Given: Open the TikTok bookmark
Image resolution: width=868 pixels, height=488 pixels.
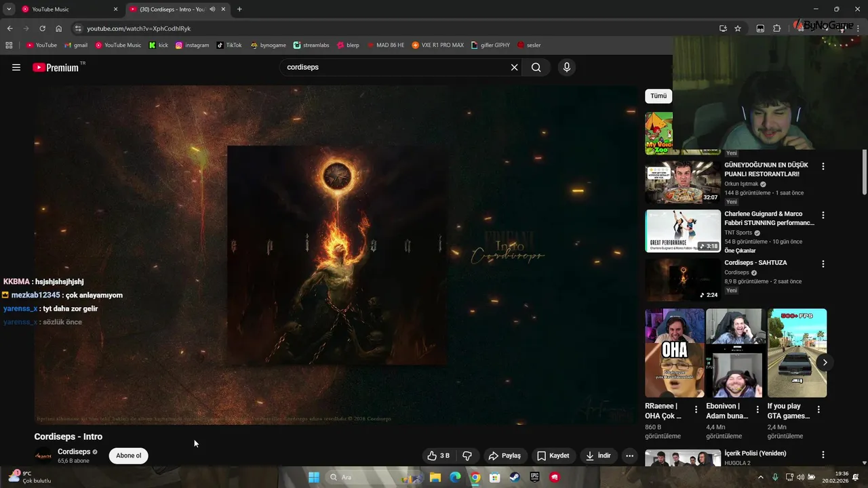Looking at the screenshot, I should point(229,45).
